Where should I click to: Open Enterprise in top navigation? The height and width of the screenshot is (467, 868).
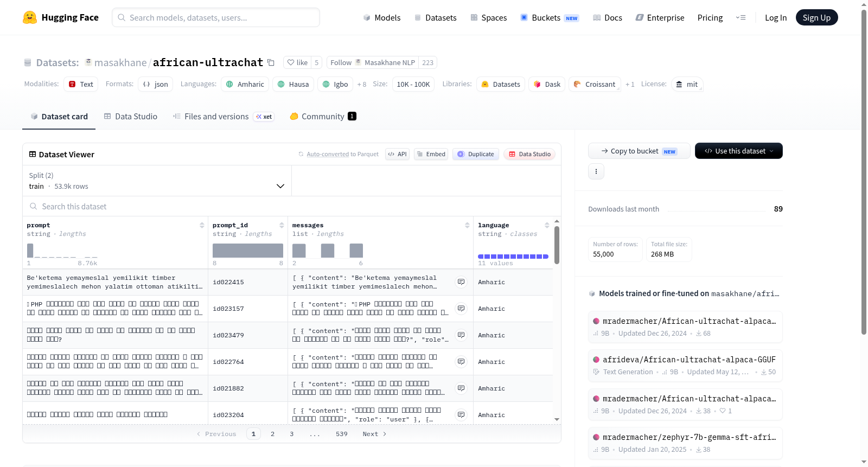point(660,17)
